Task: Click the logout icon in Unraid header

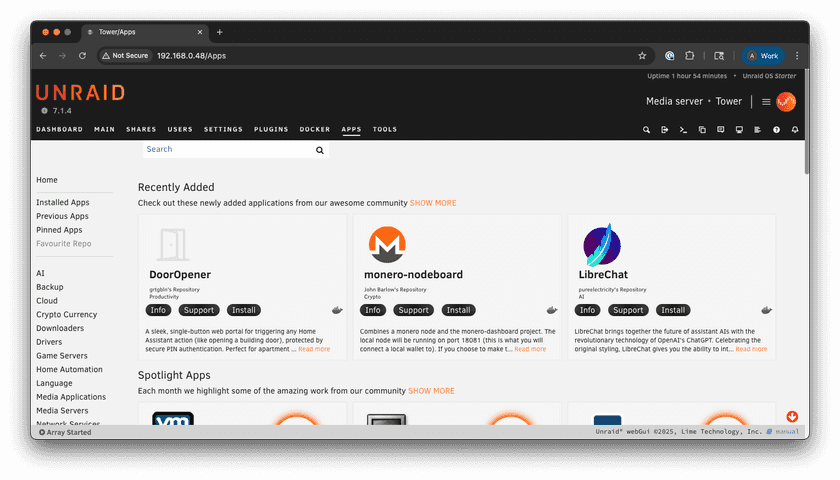Action: tap(664, 130)
